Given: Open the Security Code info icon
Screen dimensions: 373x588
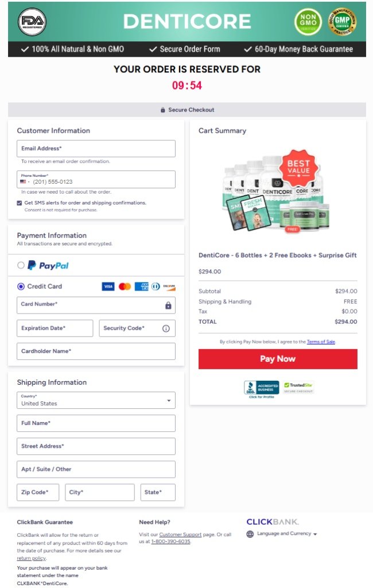Looking at the screenshot, I should click(x=167, y=328).
